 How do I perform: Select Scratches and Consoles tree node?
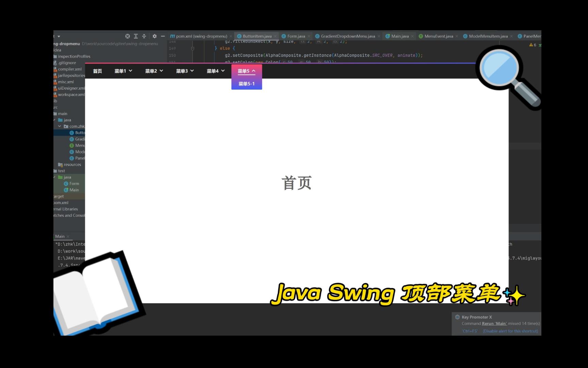(69, 215)
